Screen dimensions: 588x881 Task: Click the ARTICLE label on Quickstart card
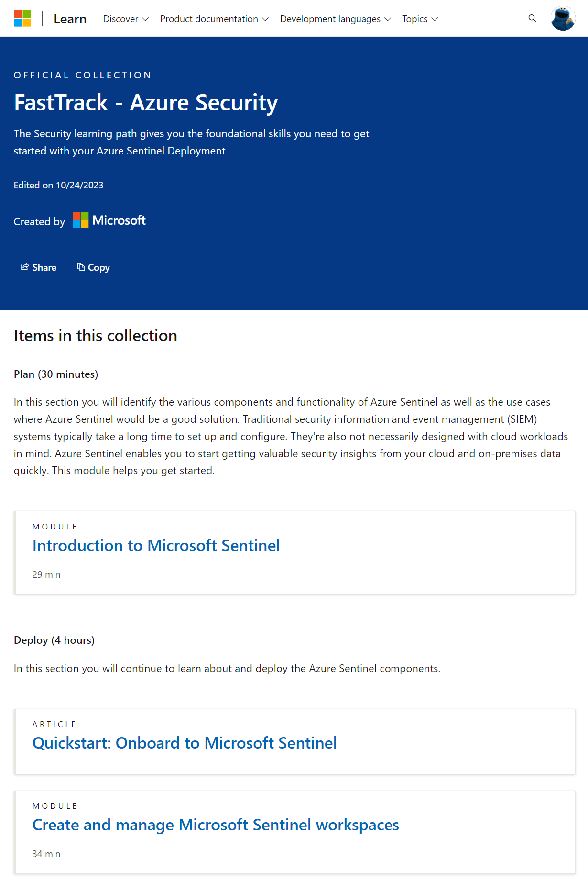(54, 724)
